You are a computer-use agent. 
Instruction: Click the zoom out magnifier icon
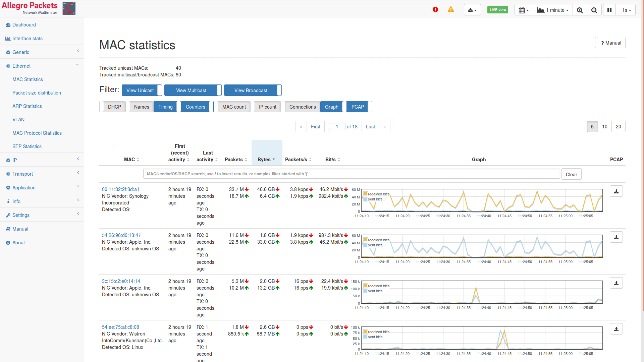(594, 10)
